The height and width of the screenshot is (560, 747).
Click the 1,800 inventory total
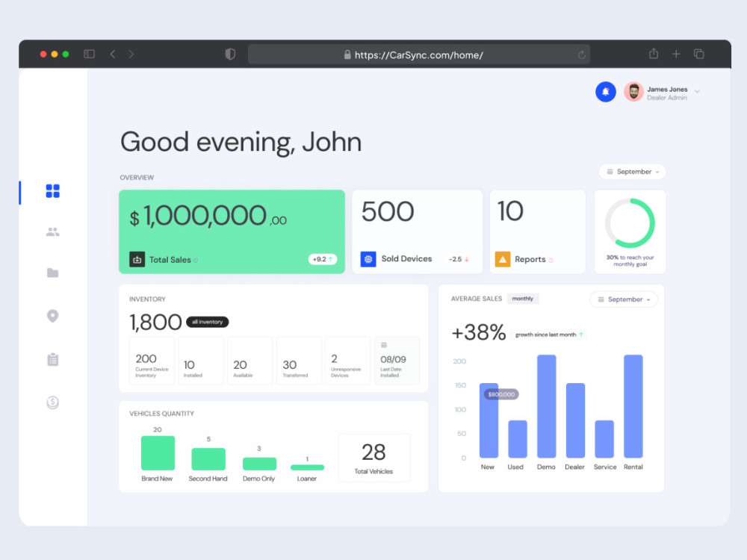point(155,323)
